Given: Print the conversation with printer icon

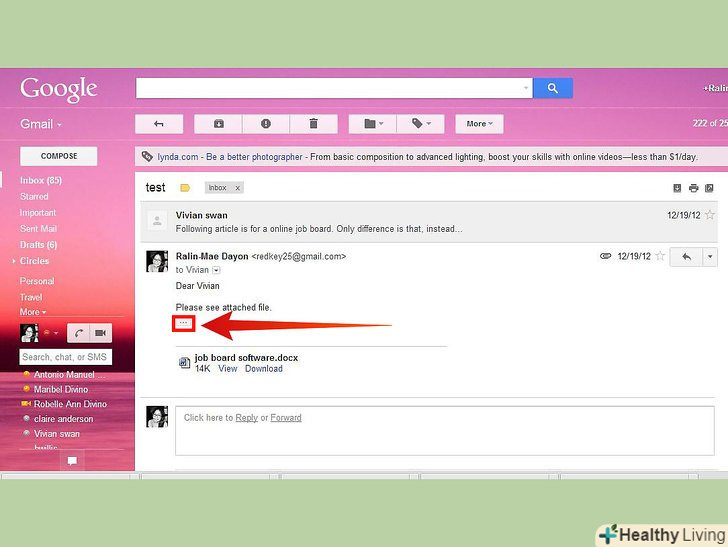Looking at the screenshot, I should tap(694, 188).
